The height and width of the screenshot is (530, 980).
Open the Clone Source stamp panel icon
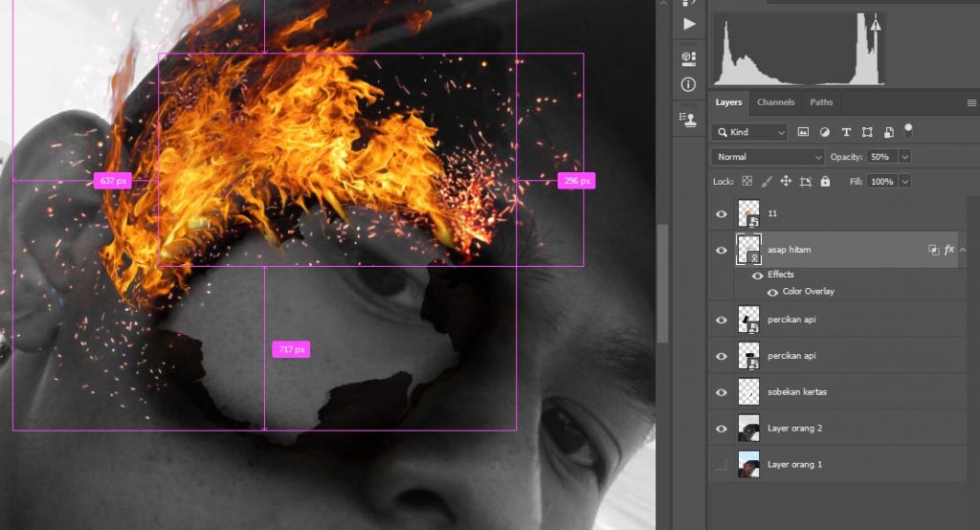pos(688,120)
